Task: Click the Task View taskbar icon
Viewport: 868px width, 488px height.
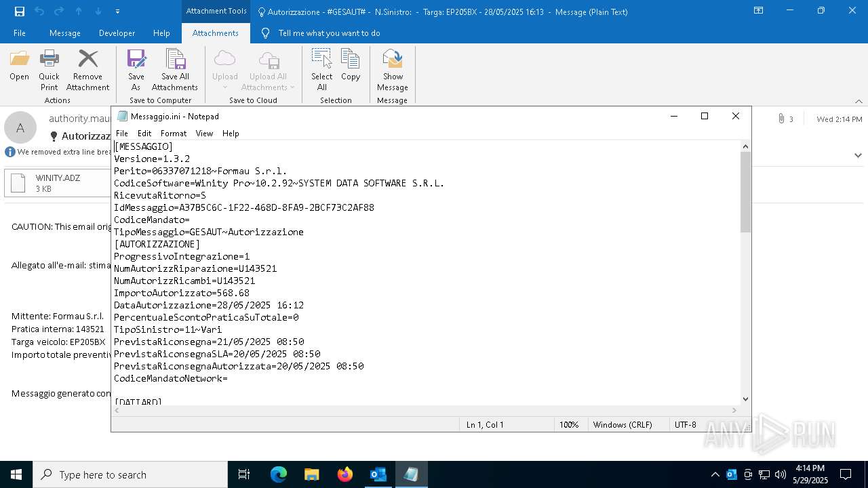Action: 244,474
